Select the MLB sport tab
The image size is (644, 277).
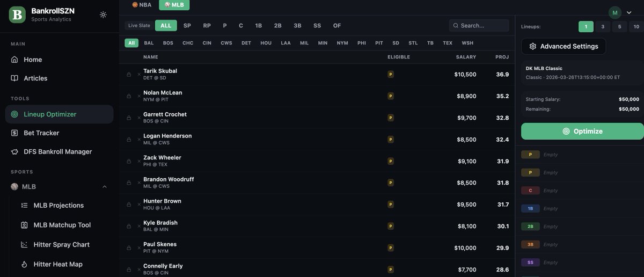click(x=174, y=5)
